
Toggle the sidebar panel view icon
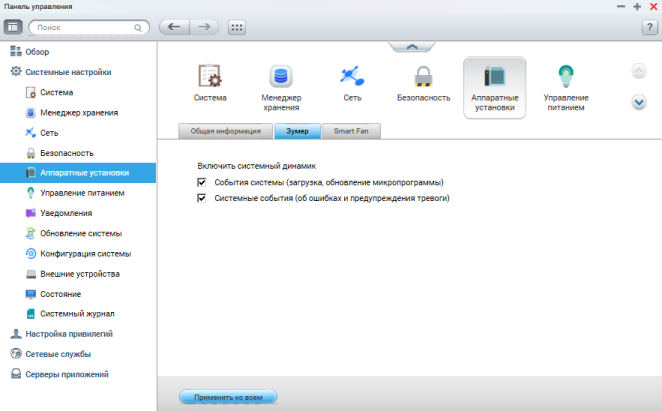click(13, 27)
